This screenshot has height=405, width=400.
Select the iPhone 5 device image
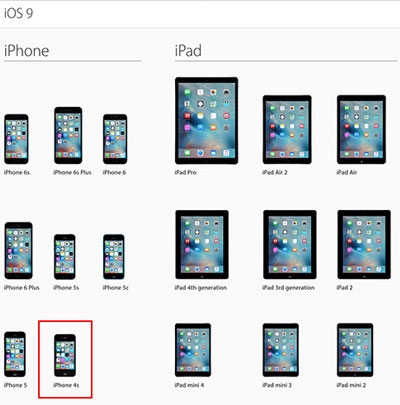15,354
